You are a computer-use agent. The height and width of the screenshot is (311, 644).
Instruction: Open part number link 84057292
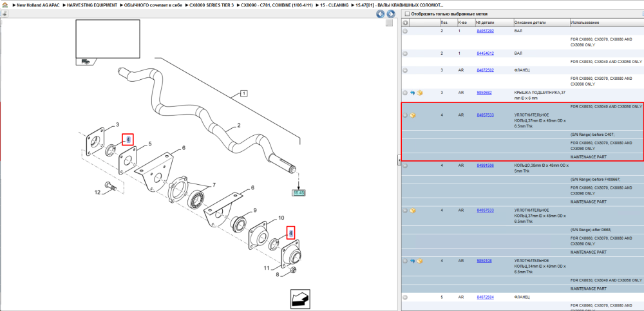485,31
